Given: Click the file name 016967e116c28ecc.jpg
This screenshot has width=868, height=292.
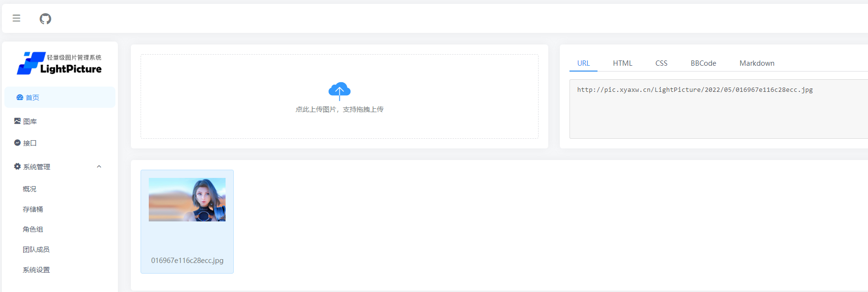Looking at the screenshot, I should pyautogui.click(x=187, y=260).
